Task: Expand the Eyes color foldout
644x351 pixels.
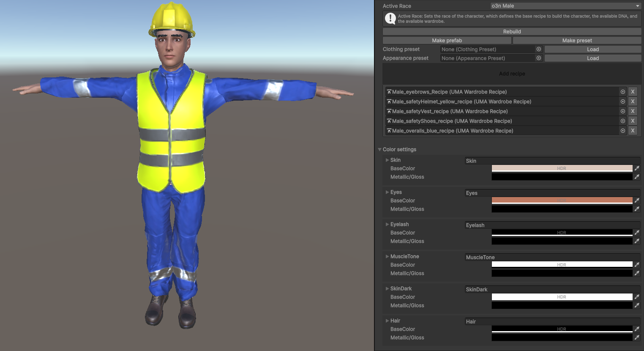Action: click(387, 192)
